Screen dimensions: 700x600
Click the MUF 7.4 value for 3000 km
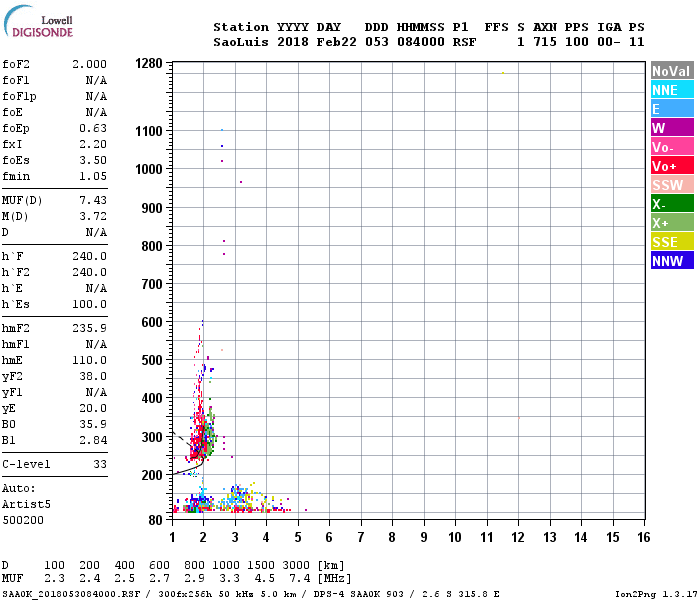pos(300,579)
